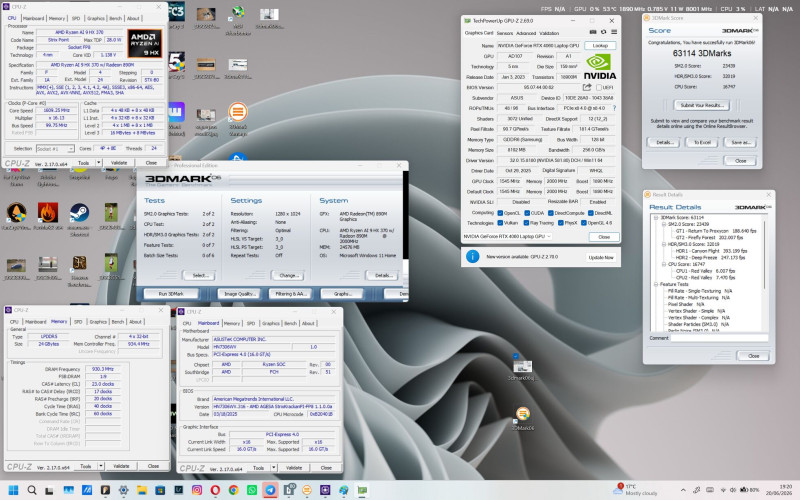Take a GPU-Z screenshot via camera icon

593,32
